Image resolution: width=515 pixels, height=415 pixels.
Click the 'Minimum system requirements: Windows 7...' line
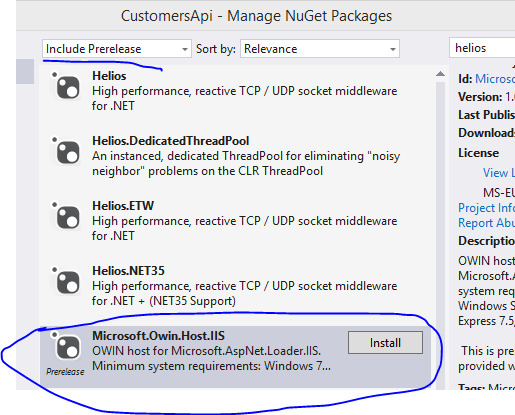click(x=211, y=366)
